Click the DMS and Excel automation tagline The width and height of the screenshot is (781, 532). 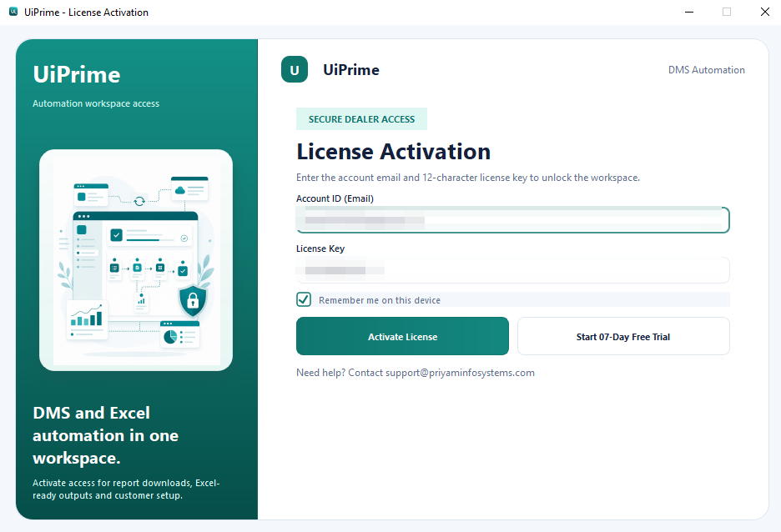(106, 435)
